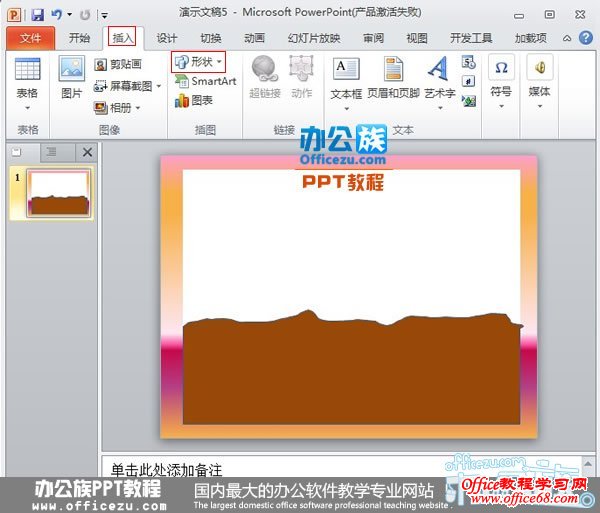Insert a SmartArt graphic
This screenshot has width=600, height=513.
point(206,81)
